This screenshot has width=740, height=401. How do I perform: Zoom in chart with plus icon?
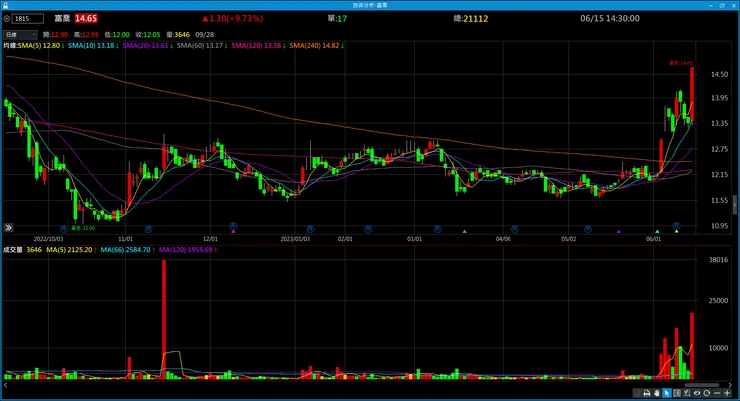coord(727,393)
